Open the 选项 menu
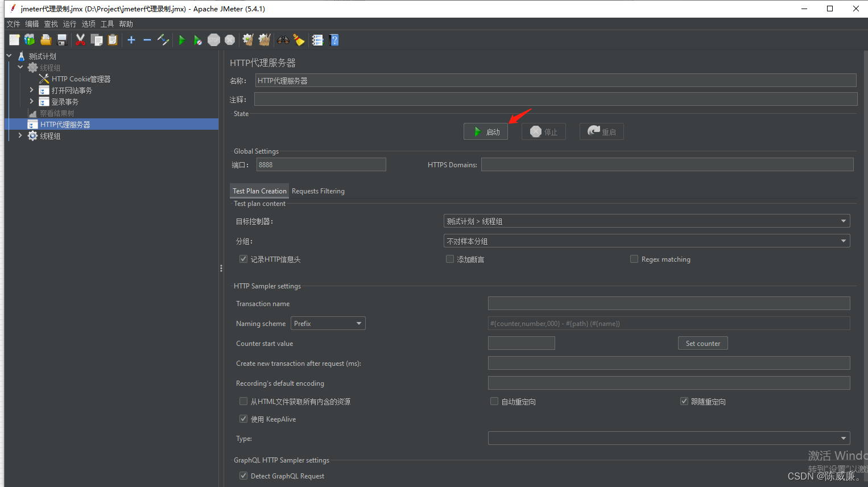This screenshot has width=868, height=487. (x=88, y=24)
